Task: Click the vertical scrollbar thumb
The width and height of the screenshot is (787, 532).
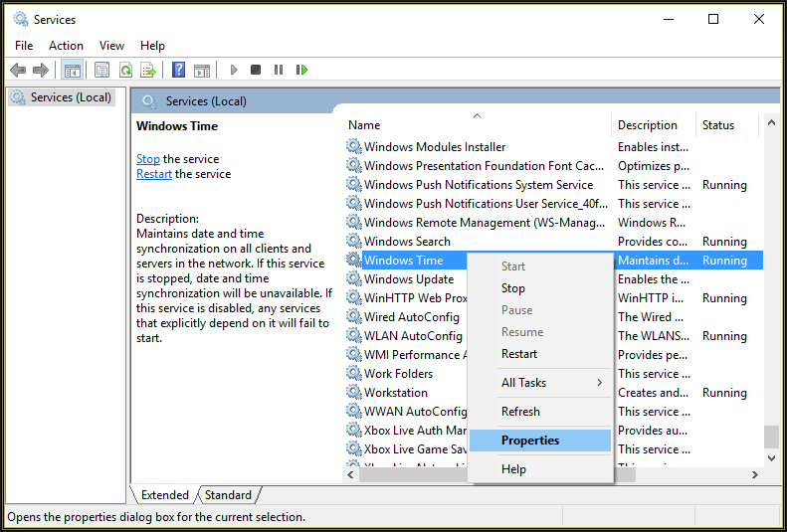Action: coord(772,437)
